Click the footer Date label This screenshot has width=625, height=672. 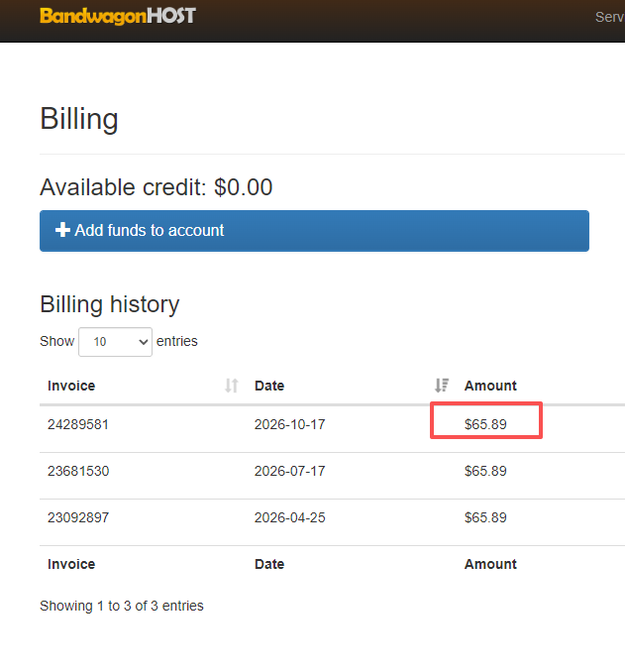[269, 564]
